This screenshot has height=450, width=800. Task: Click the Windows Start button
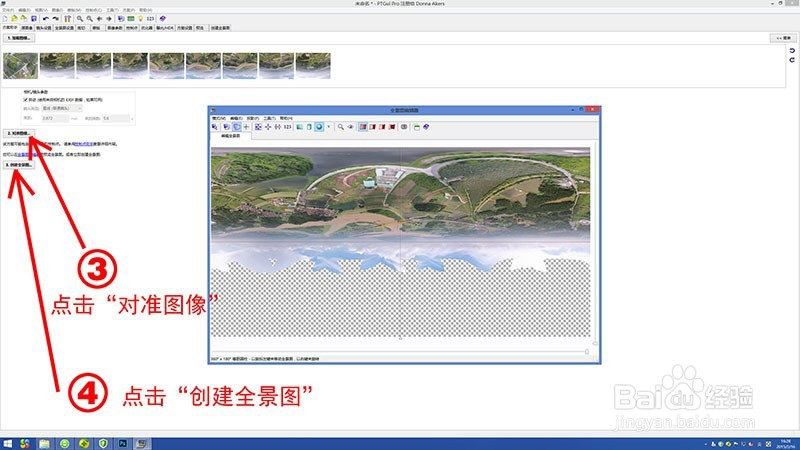(7, 444)
